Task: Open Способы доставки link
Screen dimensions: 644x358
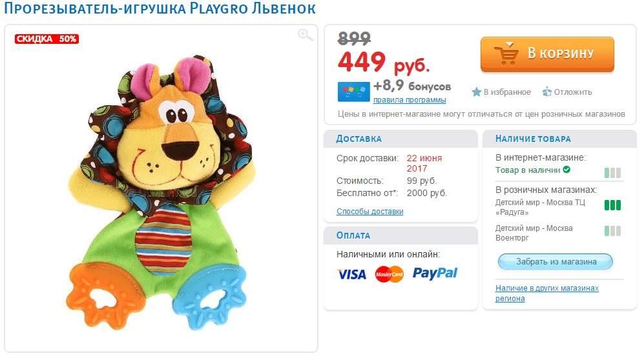Action: click(x=369, y=211)
